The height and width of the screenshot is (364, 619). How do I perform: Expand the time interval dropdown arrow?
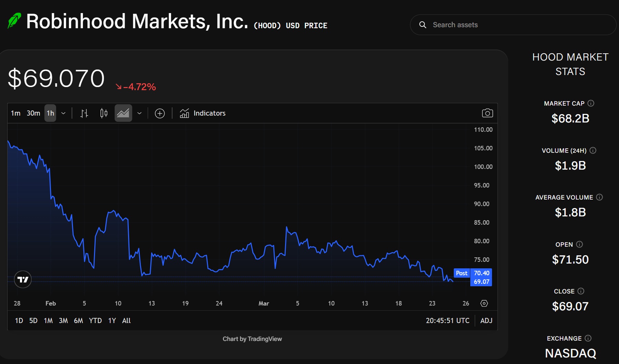click(63, 113)
